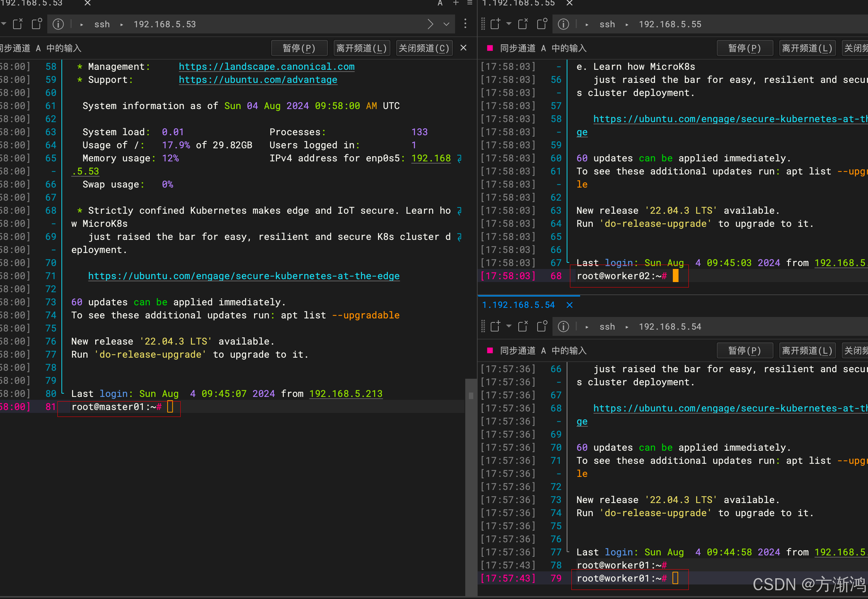Show session info in 192.168.5.53 pane

pos(58,24)
